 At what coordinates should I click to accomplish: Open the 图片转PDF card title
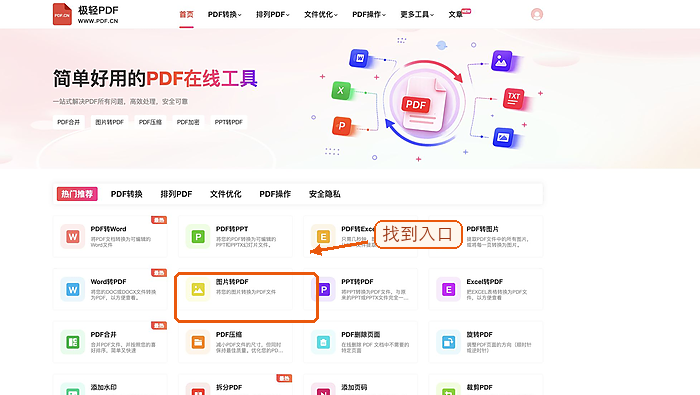[x=232, y=282]
